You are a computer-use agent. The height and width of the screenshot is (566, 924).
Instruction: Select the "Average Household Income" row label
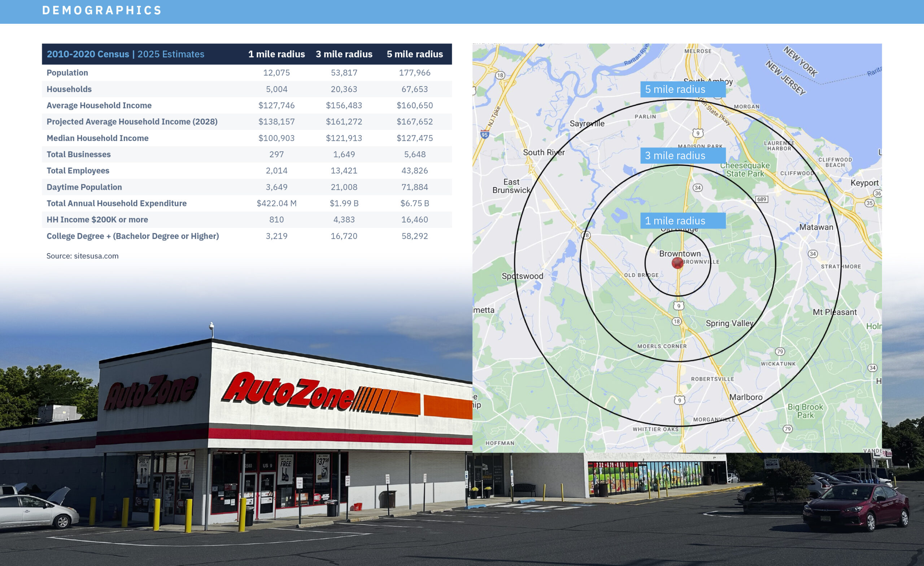(99, 105)
